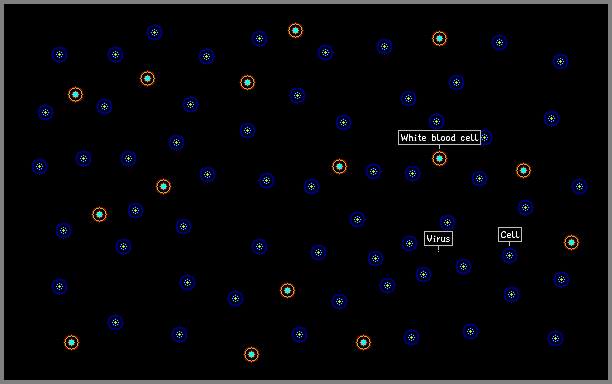612x384 pixels.
Task: Select the leftmost blue cell
Action: (x=39, y=167)
